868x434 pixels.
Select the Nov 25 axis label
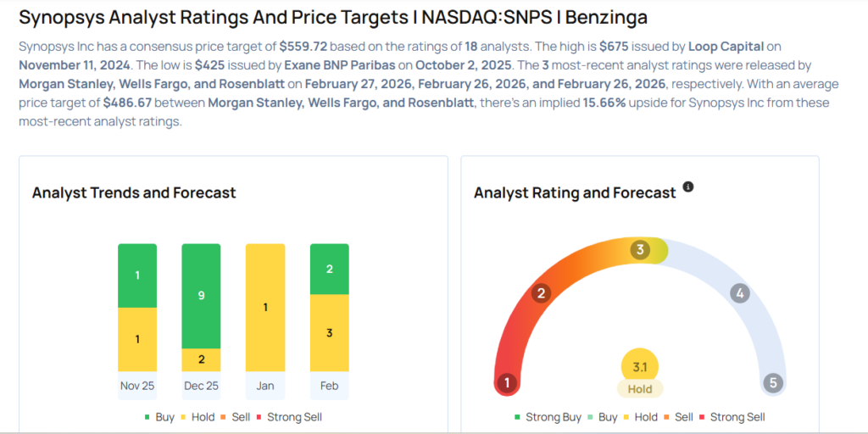(136, 386)
